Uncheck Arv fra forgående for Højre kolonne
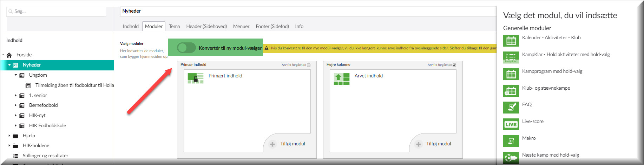This screenshot has width=644, height=165. click(x=454, y=65)
